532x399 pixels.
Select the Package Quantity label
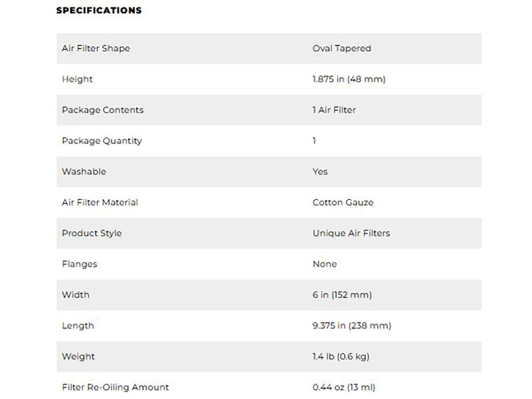coord(102,141)
